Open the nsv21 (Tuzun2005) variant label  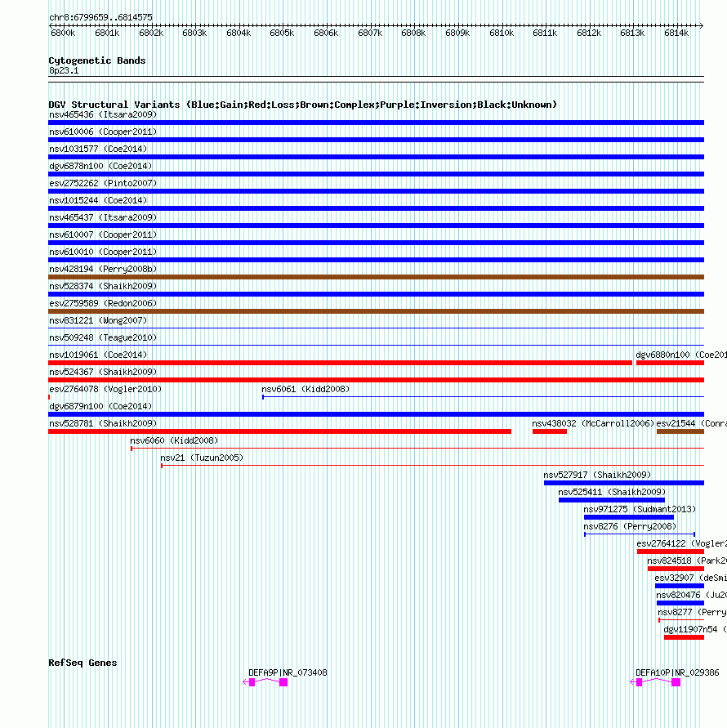click(202, 458)
